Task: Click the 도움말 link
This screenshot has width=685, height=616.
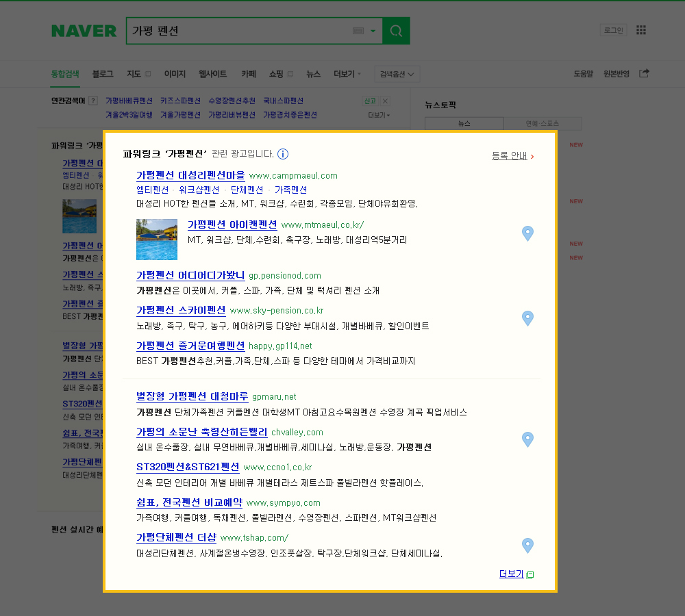Action: 583,74
